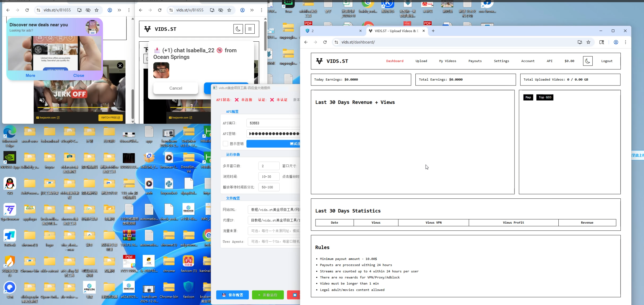This screenshot has width=644, height=305.
Task: Click 浏览时间 field showing 10-30
Action: (269, 176)
